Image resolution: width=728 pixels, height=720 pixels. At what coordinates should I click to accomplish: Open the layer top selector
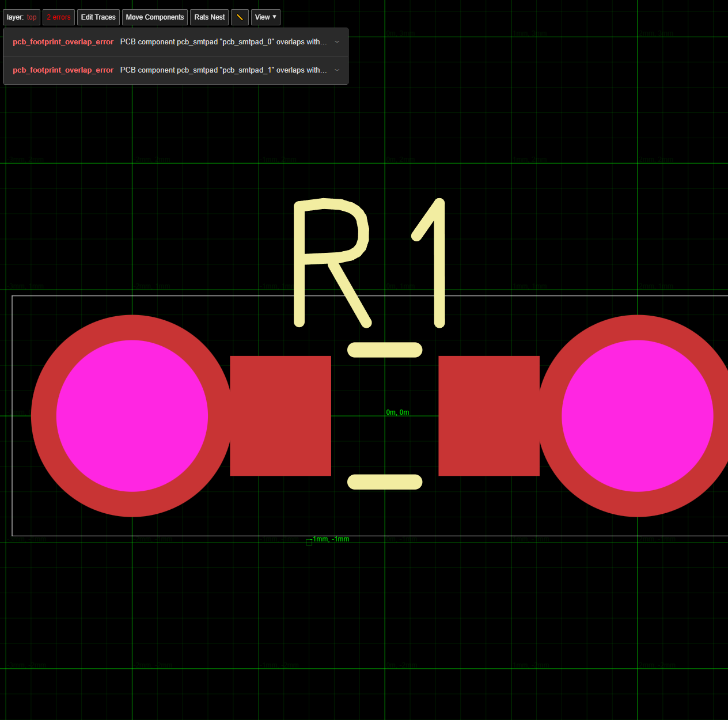[22, 17]
